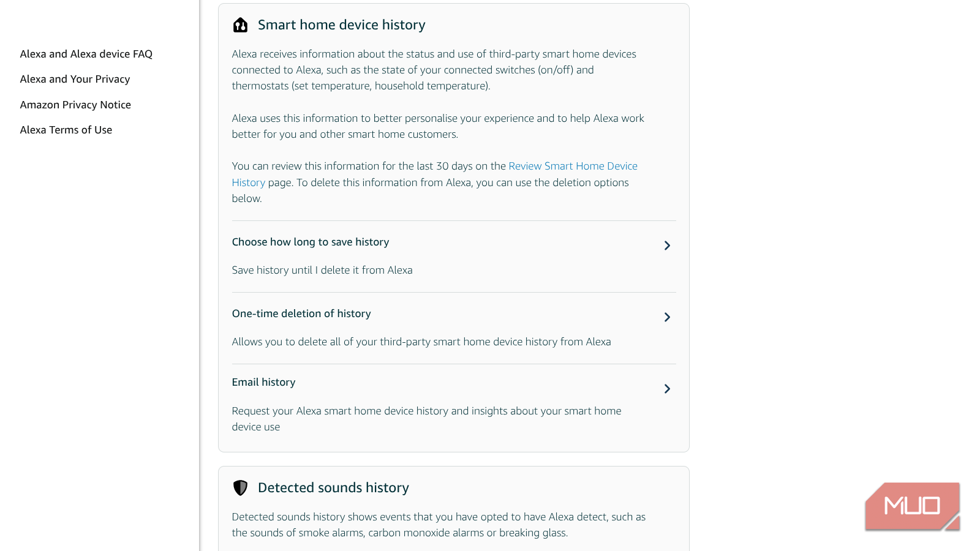Image resolution: width=980 pixels, height=551 pixels.
Task: Select the One-time deletion of history title
Action: [301, 313]
